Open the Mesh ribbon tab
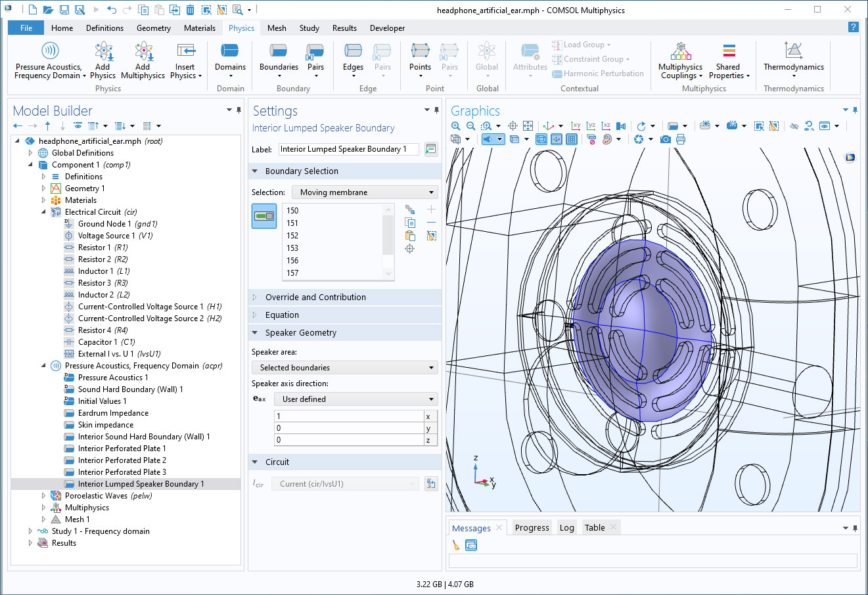This screenshot has width=868, height=595. (277, 28)
